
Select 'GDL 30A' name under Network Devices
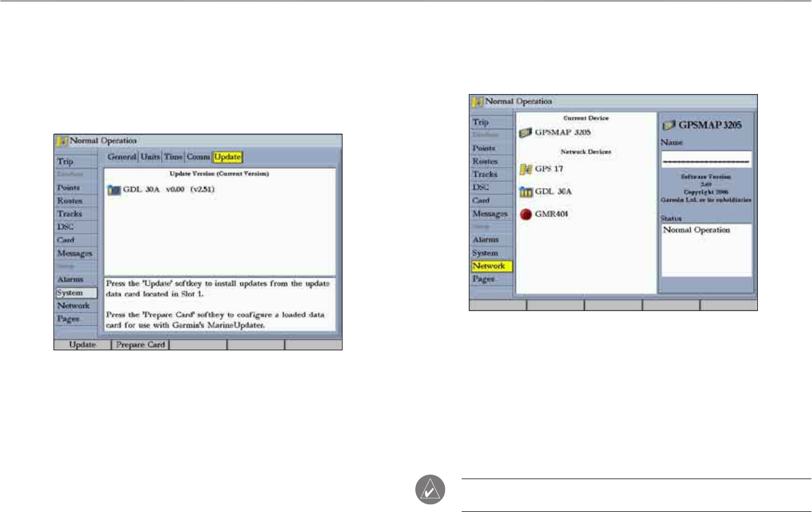click(x=553, y=192)
